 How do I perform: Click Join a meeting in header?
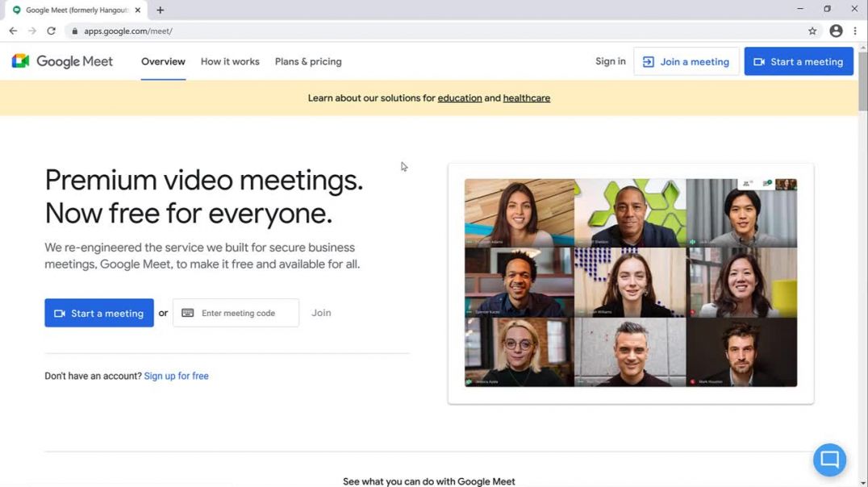[x=686, y=61]
